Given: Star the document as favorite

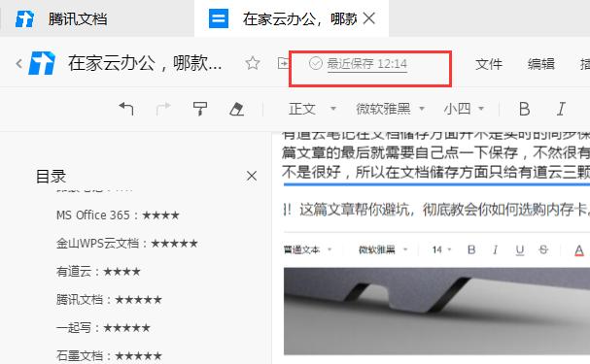Looking at the screenshot, I should pos(253,63).
